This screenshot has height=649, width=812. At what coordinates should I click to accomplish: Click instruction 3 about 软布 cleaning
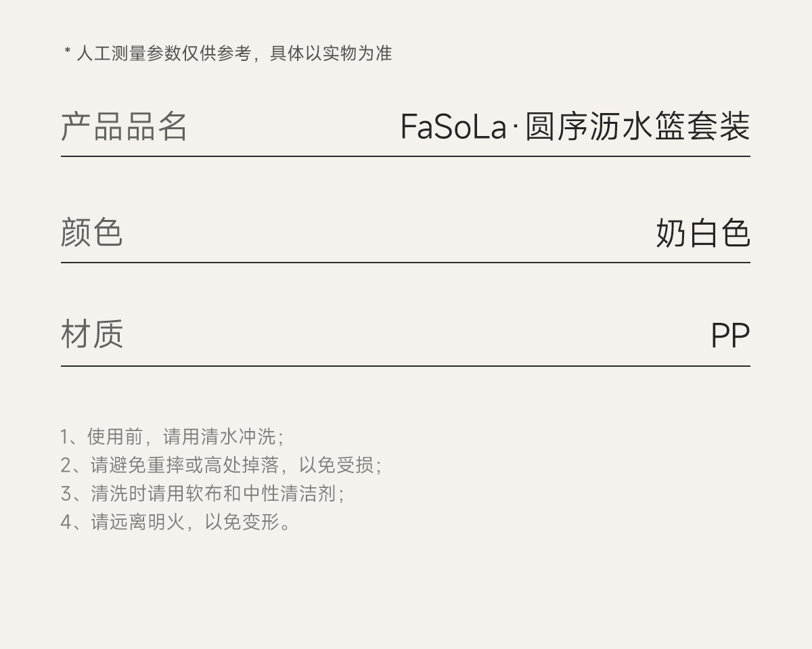pos(202,493)
